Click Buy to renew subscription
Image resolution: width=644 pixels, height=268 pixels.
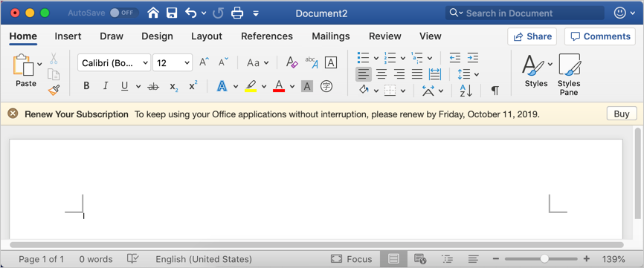pyautogui.click(x=622, y=114)
